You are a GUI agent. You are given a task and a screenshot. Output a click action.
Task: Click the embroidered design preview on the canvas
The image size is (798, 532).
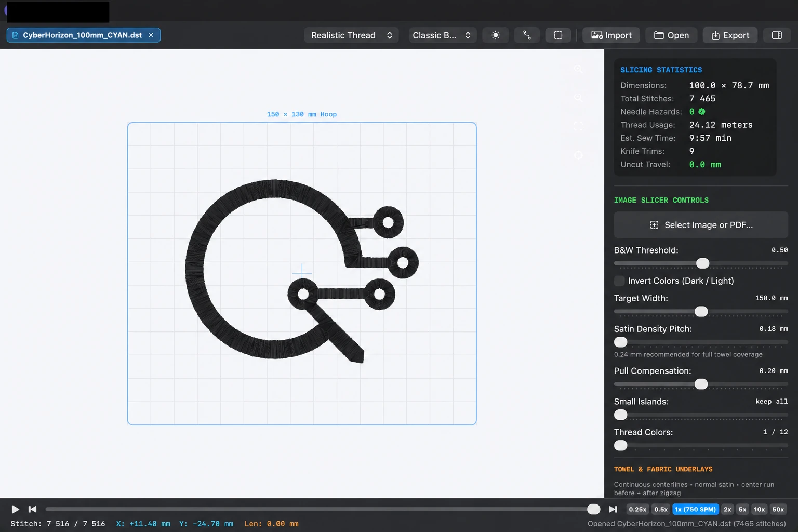pyautogui.click(x=302, y=271)
